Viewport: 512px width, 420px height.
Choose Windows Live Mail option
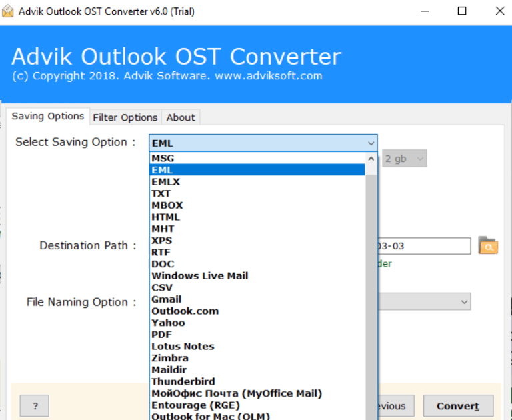pos(257,276)
